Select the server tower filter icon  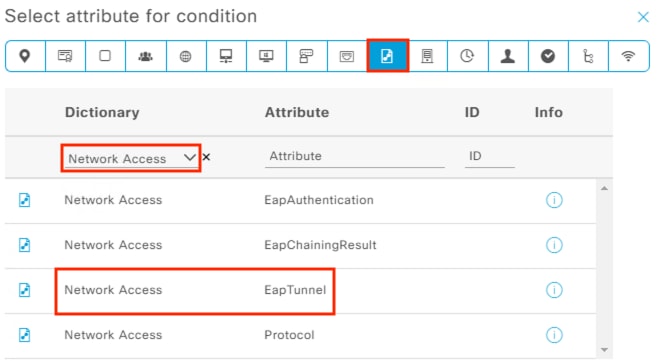[x=427, y=56]
